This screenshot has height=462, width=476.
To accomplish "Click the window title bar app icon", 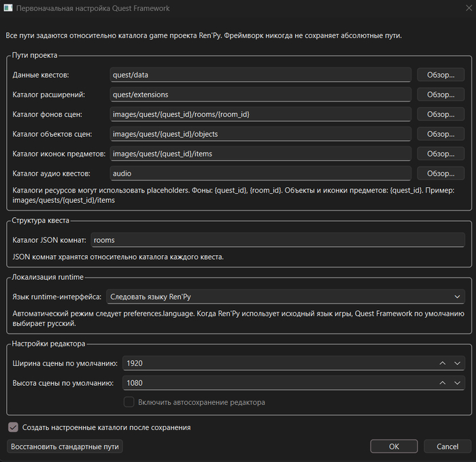I will pos(8,8).
